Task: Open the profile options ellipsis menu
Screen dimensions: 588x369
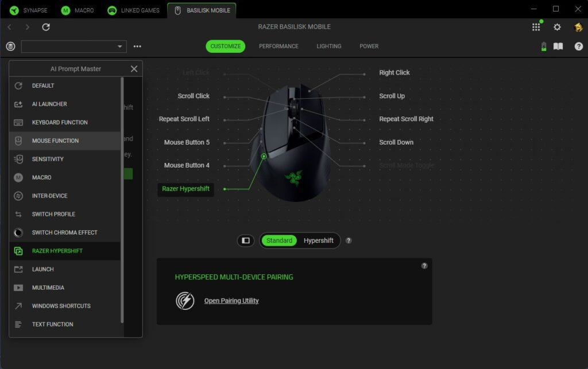Action: click(137, 46)
